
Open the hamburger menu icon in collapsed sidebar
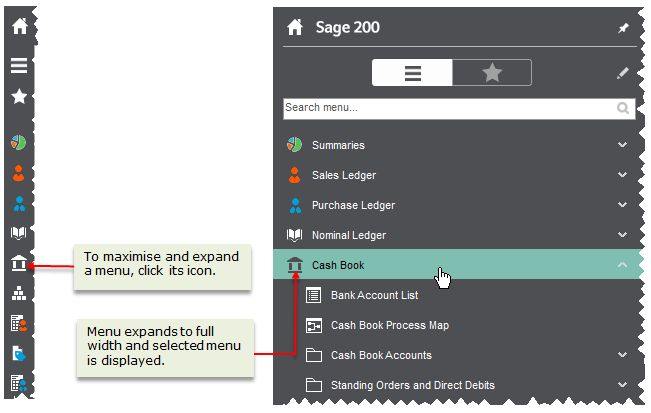point(19,66)
